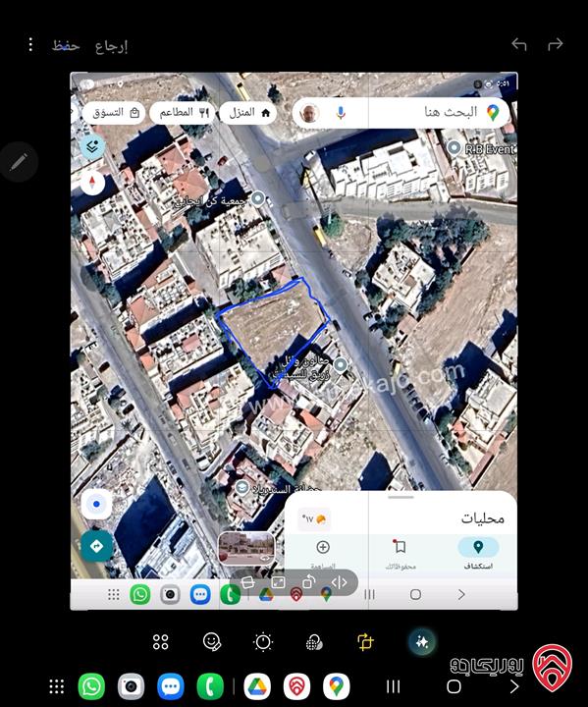Tap the جمعية كن ايجابي map pin

point(258,198)
